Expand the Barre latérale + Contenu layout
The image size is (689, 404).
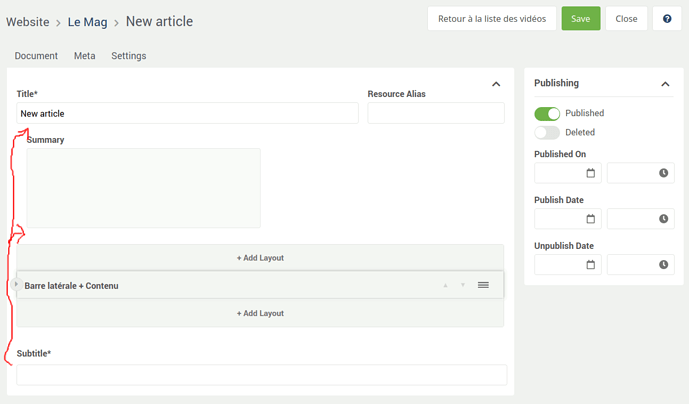(x=16, y=284)
